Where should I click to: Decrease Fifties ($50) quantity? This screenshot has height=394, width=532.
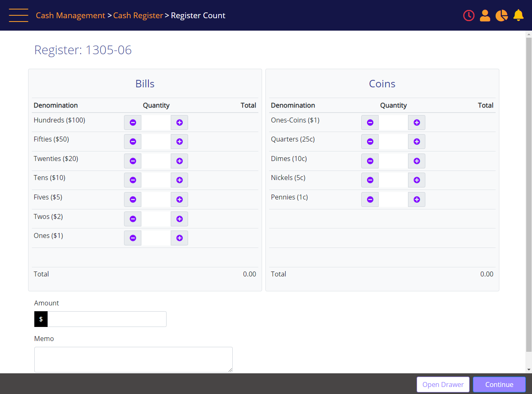tap(133, 142)
